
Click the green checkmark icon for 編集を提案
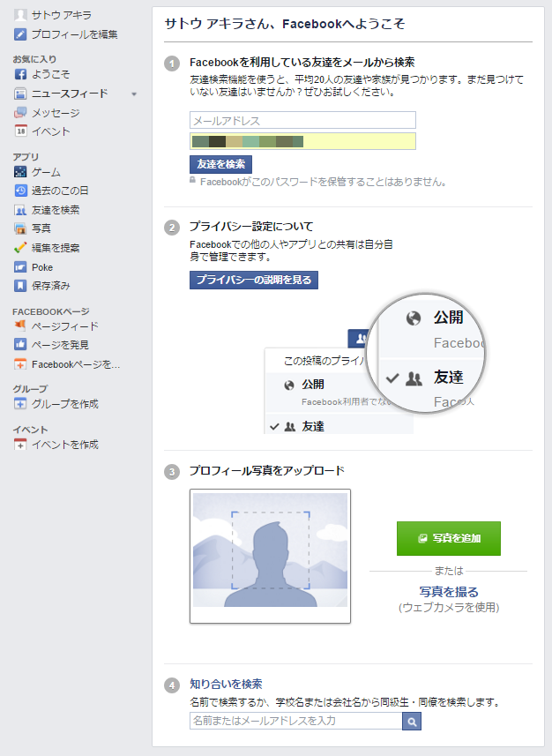tap(20, 248)
